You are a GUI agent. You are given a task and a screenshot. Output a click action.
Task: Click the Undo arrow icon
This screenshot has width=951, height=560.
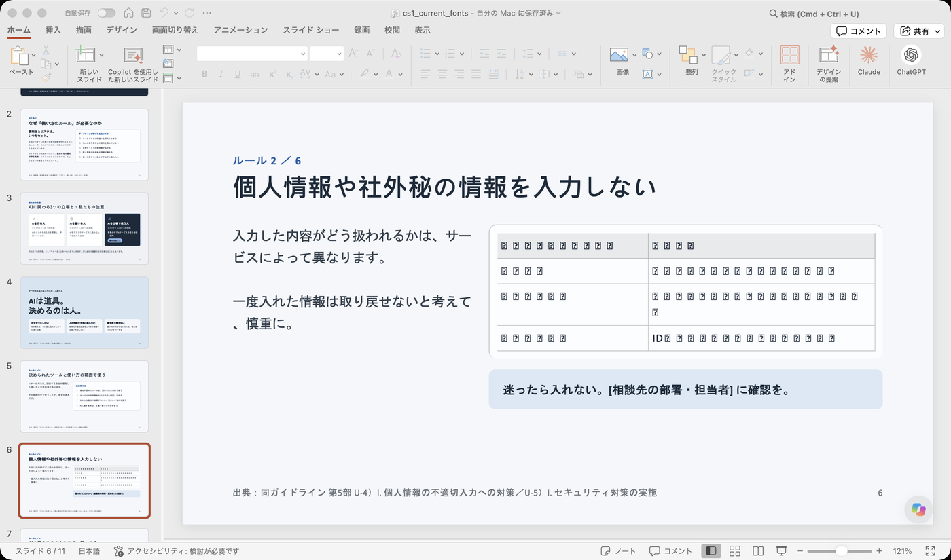(164, 13)
